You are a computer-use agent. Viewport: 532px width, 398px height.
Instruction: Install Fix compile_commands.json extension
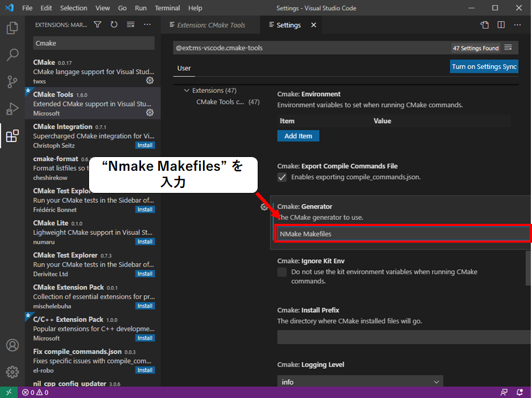145,370
